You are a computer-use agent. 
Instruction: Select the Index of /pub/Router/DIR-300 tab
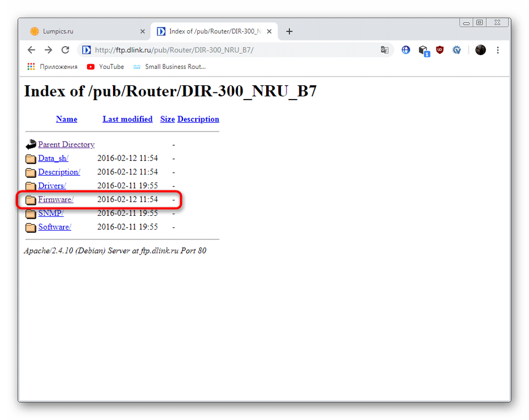[214, 31]
